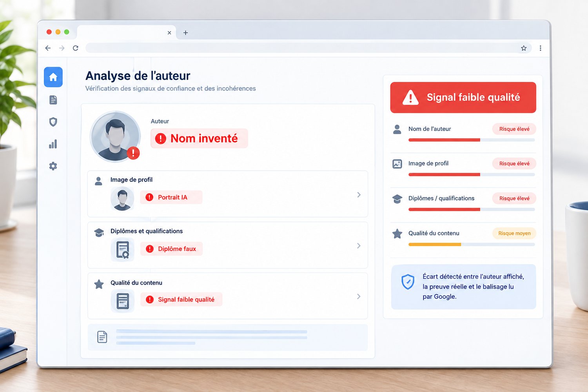Go forward with browser forward arrow
This screenshot has height=392, width=588.
point(62,48)
